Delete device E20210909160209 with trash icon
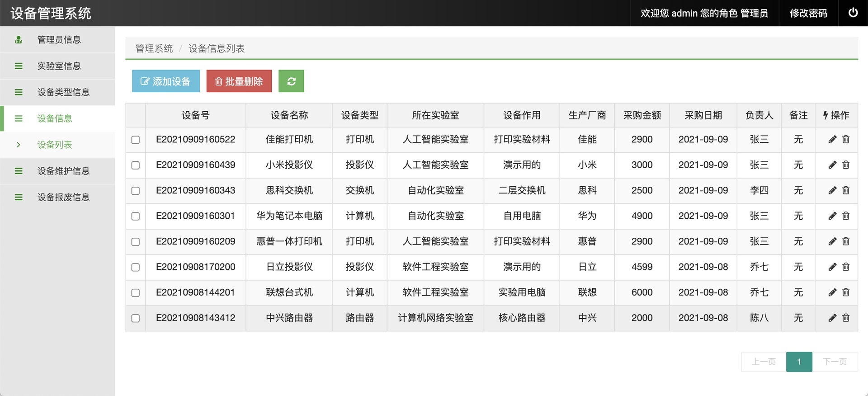 846,241
